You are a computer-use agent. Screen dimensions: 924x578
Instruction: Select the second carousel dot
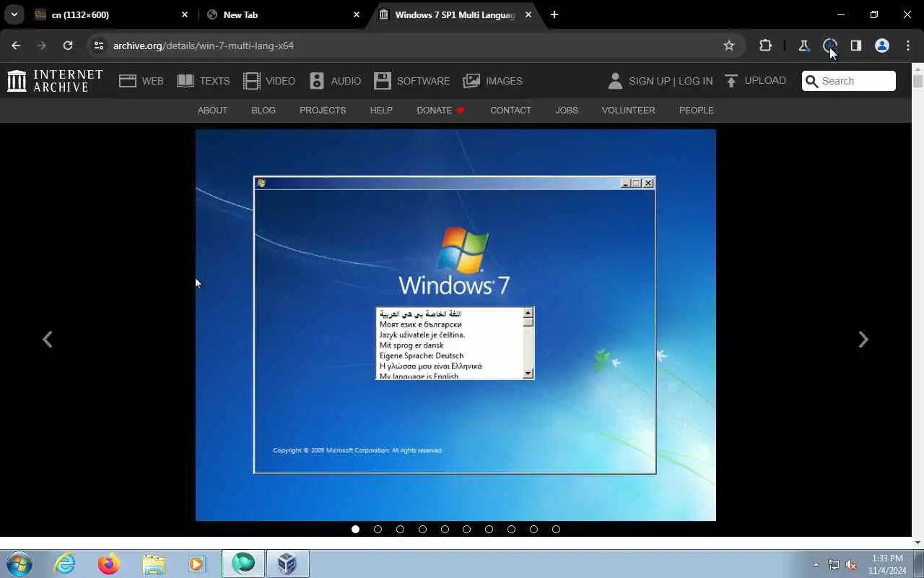(x=378, y=529)
